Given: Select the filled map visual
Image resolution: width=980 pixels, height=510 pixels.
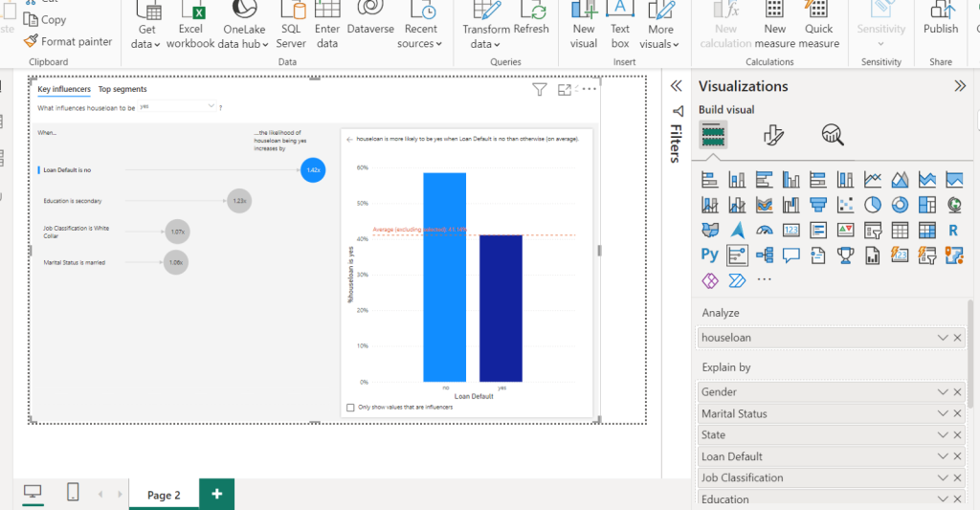Looking at the screenshot, I should (709, 230).
